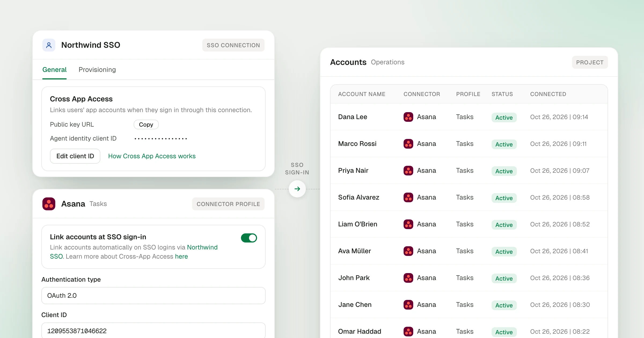Click Active status badge for Jane Chen
Image resolution: width=644 pixels, height=338 pixels.
pos(504,305)
